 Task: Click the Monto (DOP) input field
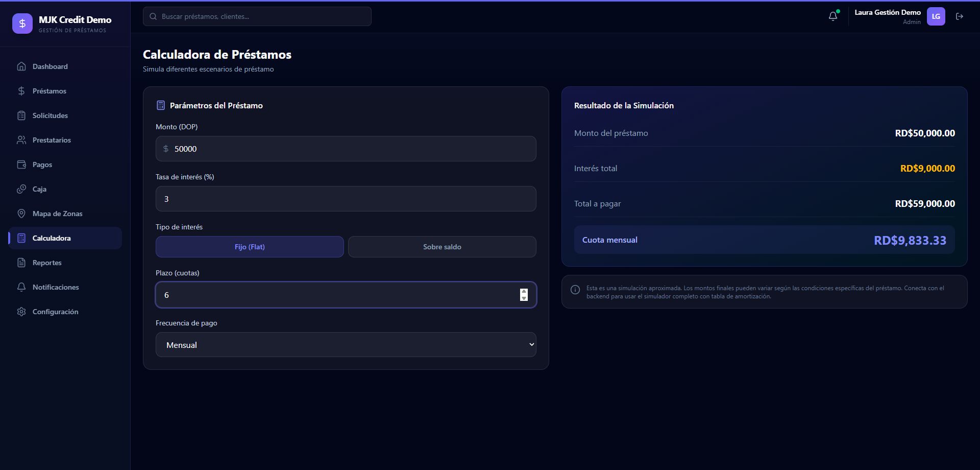click(346, 149)
